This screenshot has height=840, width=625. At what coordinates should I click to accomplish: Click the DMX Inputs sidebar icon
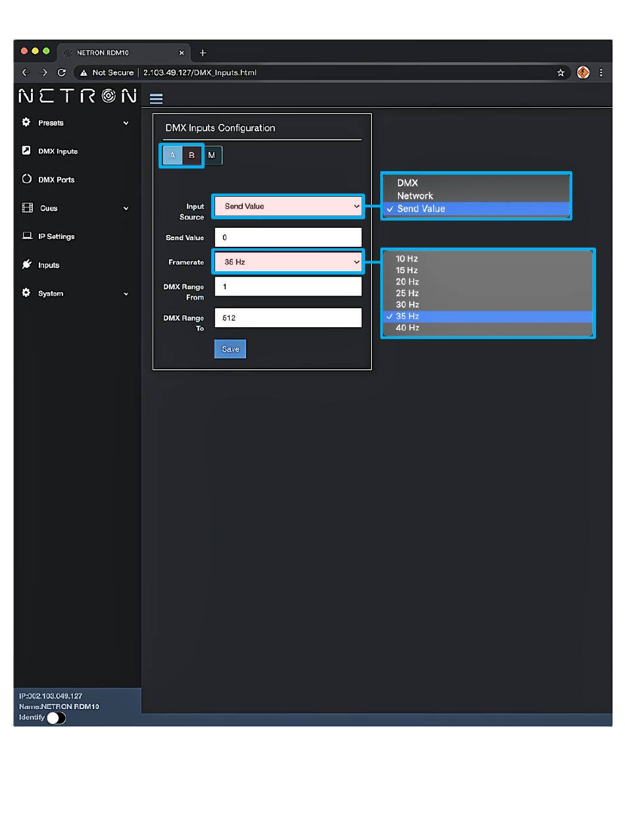pos(26,151)
